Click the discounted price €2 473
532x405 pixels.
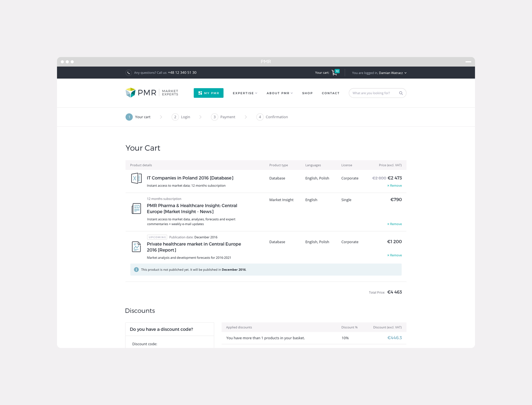pyautogui.click(x=395, y=178)
